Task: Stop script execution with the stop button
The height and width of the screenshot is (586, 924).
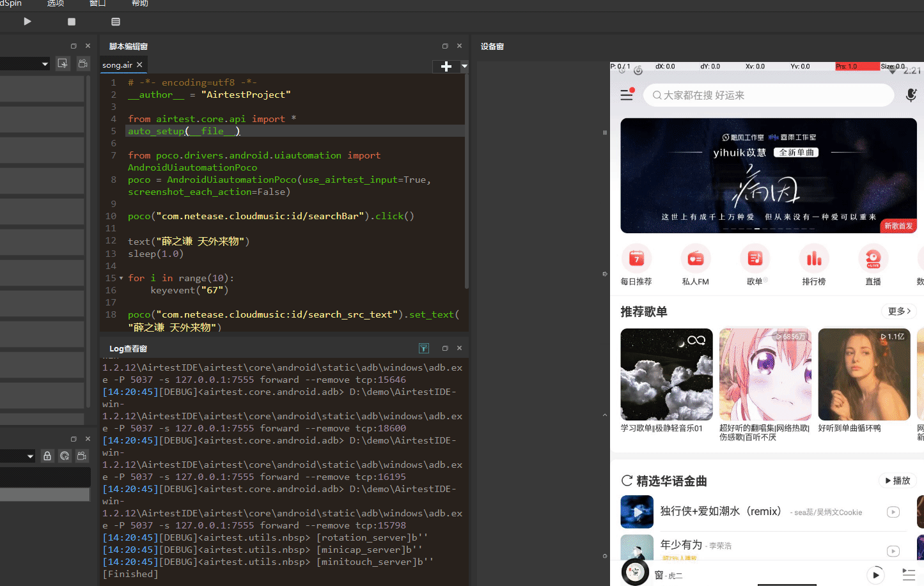Action: tap(72, 22)
